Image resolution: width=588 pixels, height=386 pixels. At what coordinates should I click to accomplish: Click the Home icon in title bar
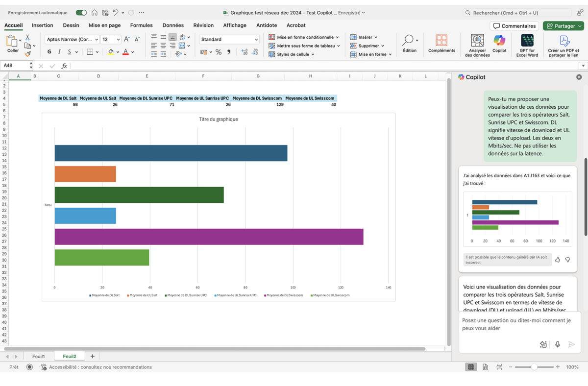click(x=94, y=13)
